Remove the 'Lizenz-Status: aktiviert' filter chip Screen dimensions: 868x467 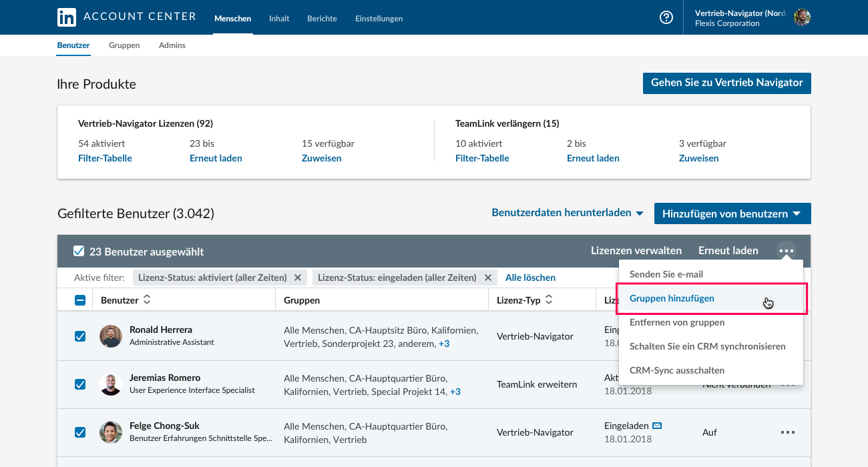(298, 278)
